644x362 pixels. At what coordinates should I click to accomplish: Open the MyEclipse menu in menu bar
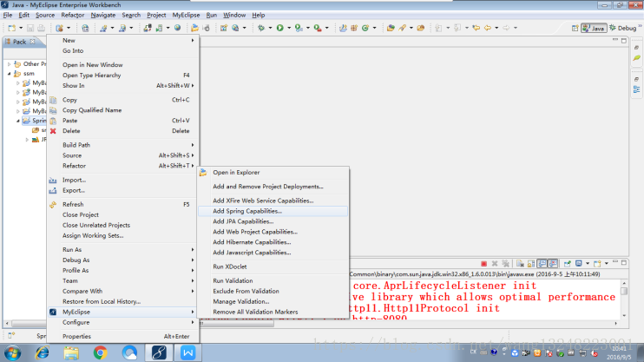pyautogui.click(x=186, y=16)
